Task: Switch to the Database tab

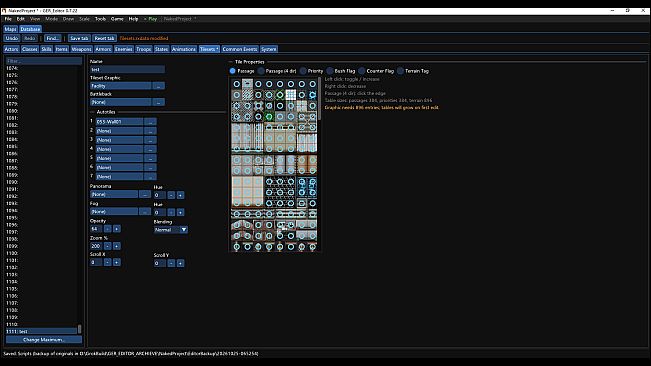Action: (x=30, y=29)
